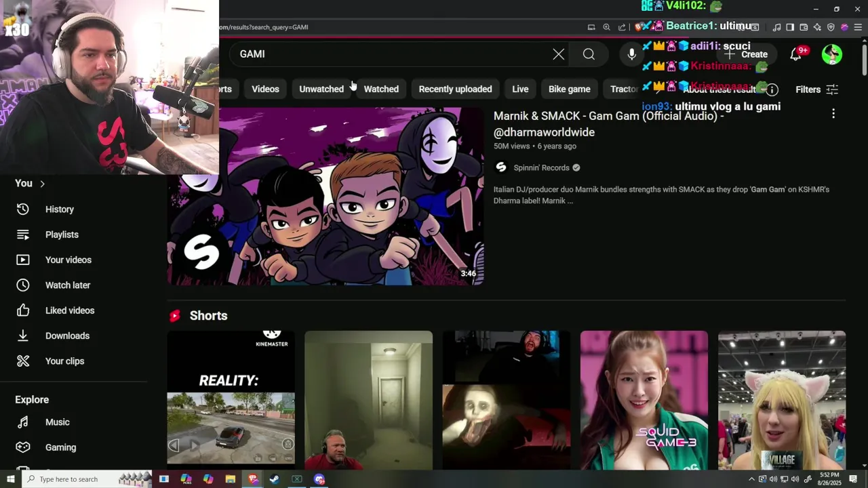Toggle the browser sidebar panel icon

coord(790,27)
